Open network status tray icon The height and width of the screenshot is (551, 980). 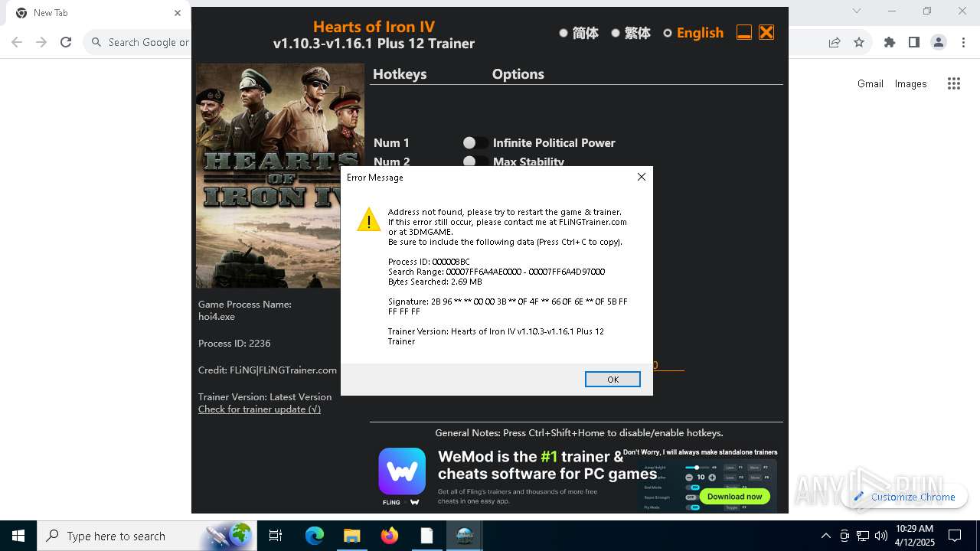pyautogui.click(x=863, y=536)
